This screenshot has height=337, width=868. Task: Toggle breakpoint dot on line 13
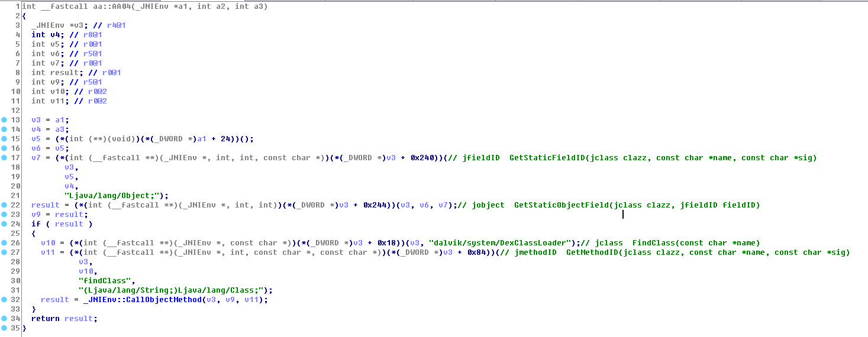[4, 120]
